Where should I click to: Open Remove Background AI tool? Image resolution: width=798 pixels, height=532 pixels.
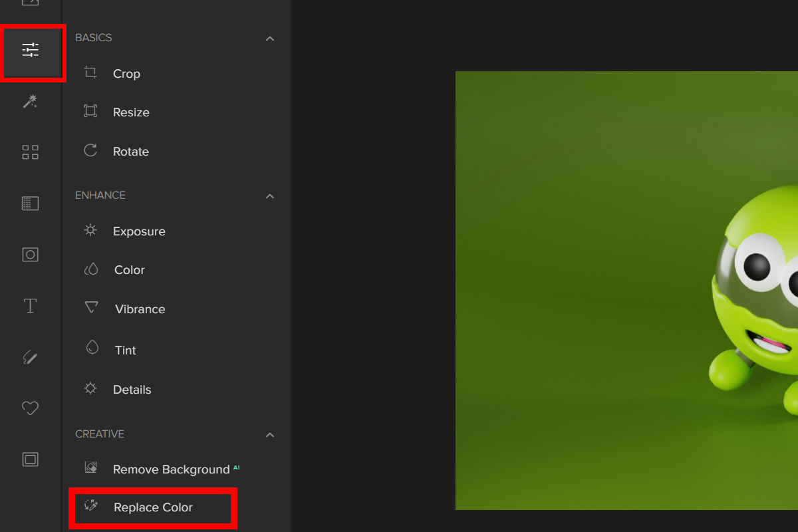(x=171, y=469)
